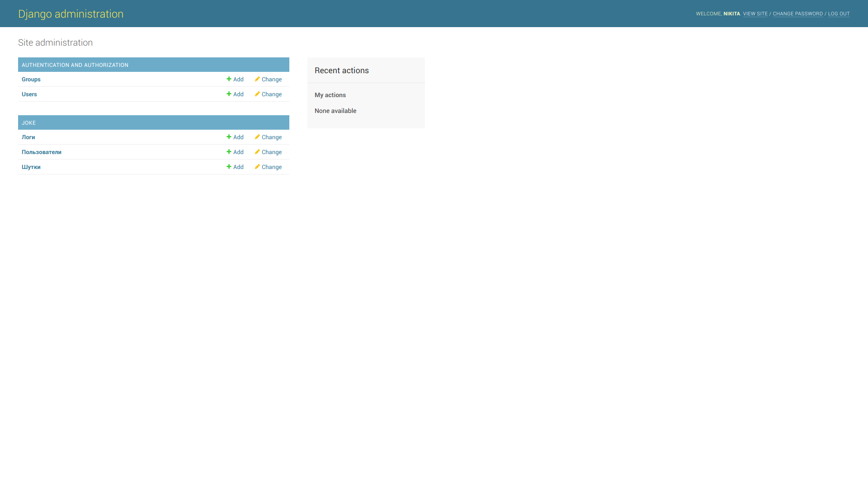Open the Users model list
This screenshot has height=488, width=868.
coord(29,94)
